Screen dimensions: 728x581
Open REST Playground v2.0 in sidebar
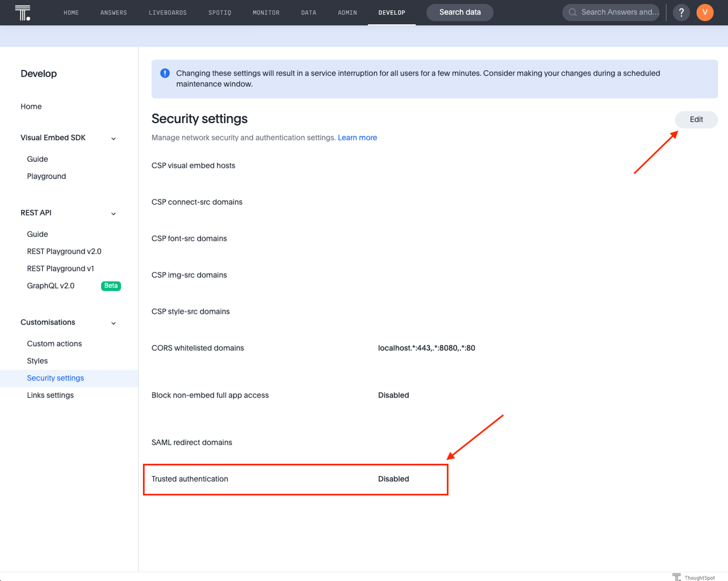64,251
